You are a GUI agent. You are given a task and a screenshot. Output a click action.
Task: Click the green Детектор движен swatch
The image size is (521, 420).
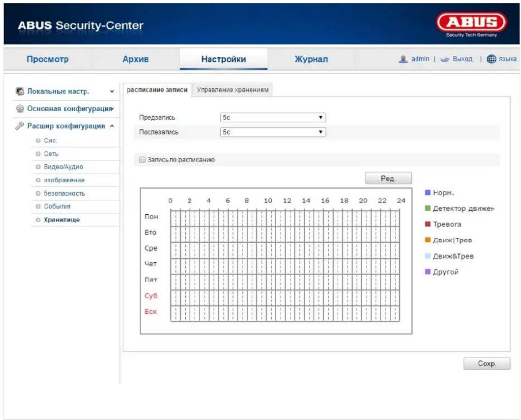428,208
